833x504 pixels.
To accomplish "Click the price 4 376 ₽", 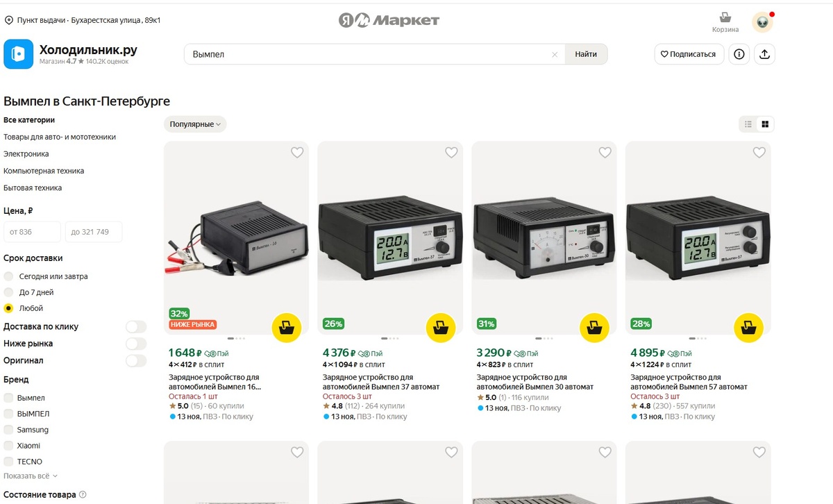I will [x=339, y=353].
